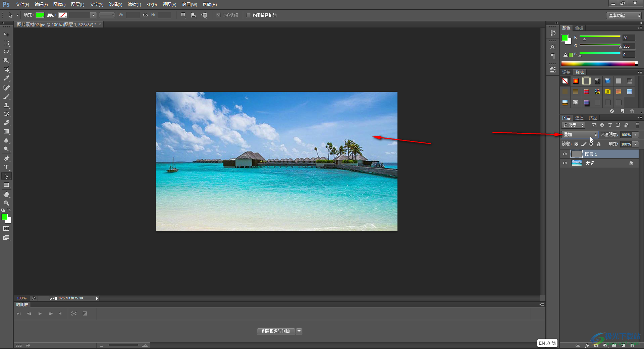Image resolution: width=644 pixels, height=349 pixels.
Task: Select the History Brush tool
Action: point(6,114)
